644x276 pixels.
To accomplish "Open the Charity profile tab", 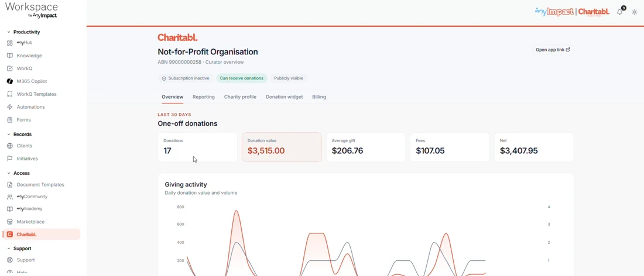I will tap(240, 97).
